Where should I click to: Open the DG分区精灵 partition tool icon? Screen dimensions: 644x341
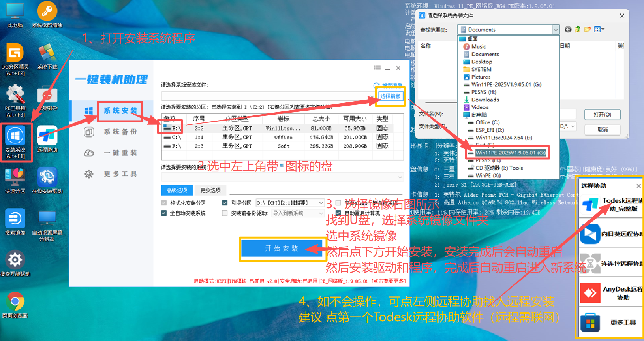click(15, 54)
